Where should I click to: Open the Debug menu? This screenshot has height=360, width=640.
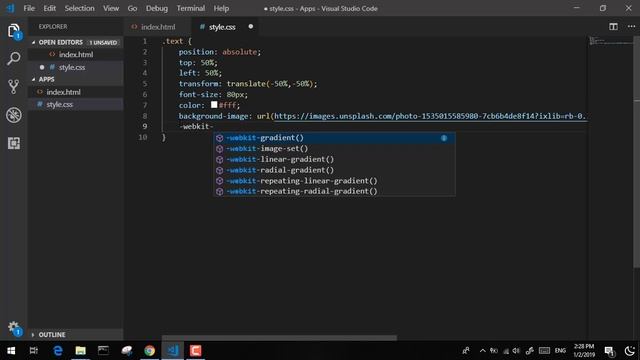pos(157,8)
